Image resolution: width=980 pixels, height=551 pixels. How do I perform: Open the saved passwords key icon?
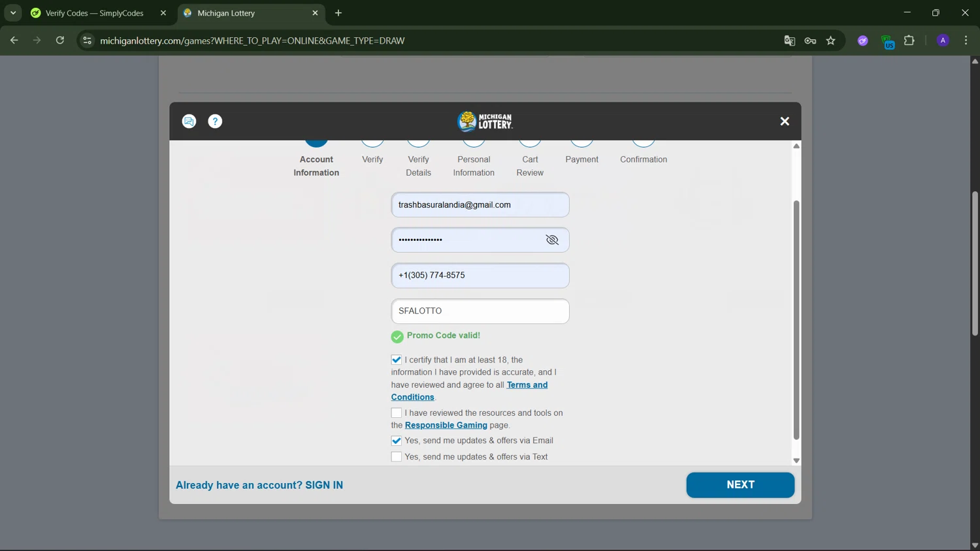(x=810, y=40)
